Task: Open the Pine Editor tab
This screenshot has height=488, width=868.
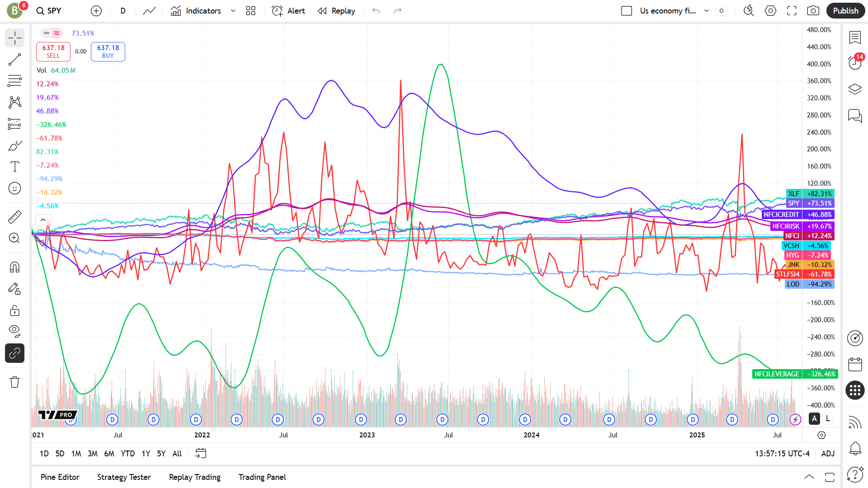Action: (x=60, y=477)
